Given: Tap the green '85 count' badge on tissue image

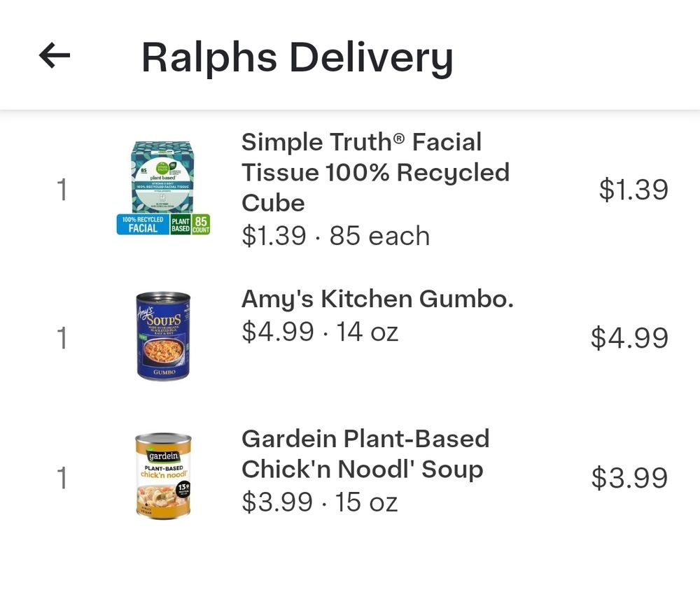Looking at the screenshot, I should pos(201,225).
